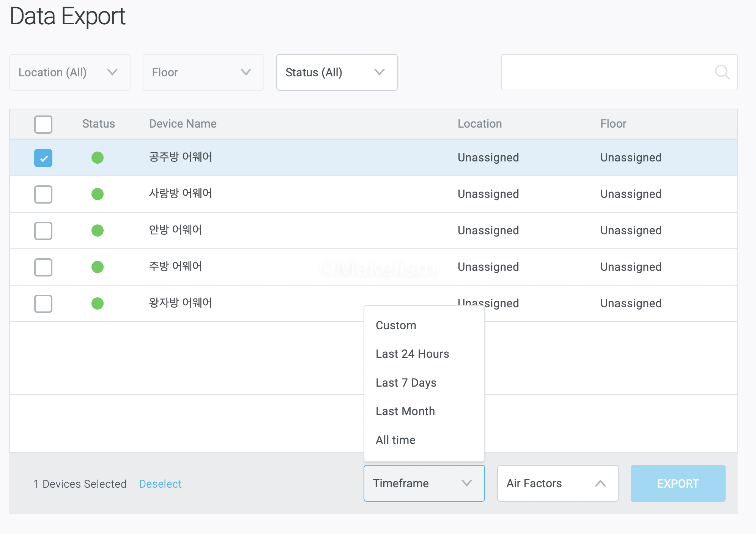The width and height of the screenshot is (756, 534).
Task: Open the Status (All) dropdown
Action: coord(337,72)
